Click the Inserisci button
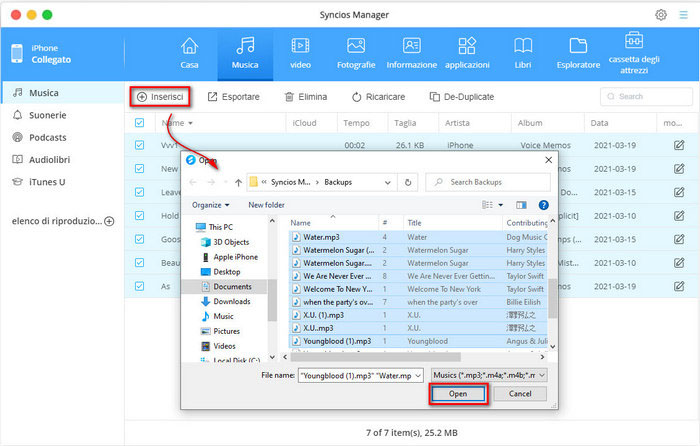700x446 pixels. (160, 97)
